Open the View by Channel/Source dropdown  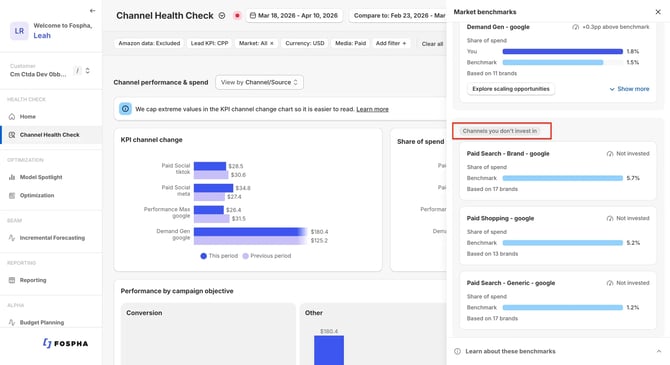click(259, 82)
